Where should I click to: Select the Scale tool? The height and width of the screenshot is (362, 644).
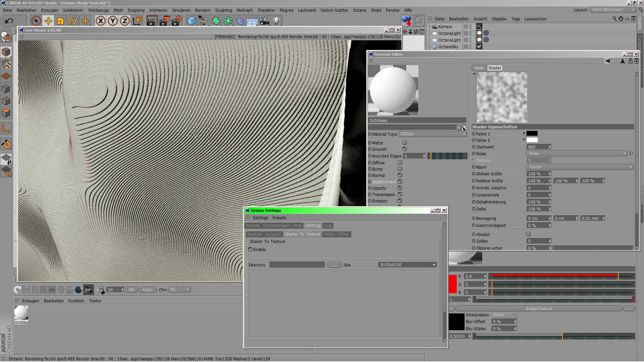pos(60,21)
